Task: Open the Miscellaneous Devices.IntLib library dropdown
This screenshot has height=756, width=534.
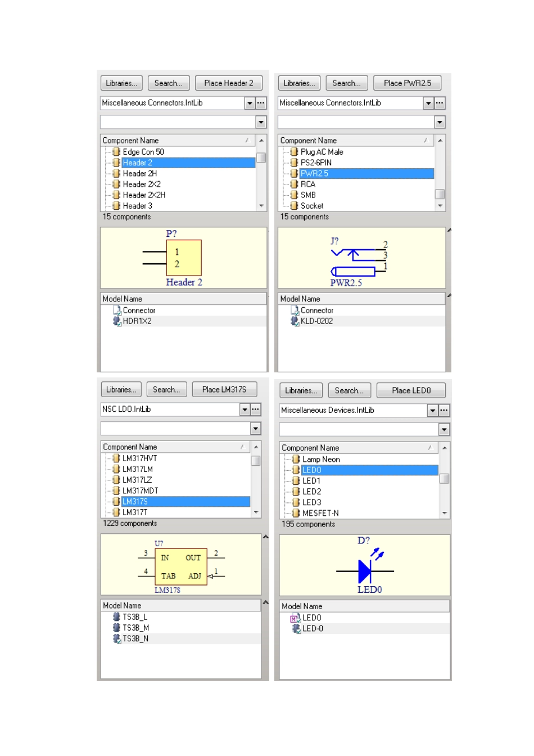Action: point(432,411)
